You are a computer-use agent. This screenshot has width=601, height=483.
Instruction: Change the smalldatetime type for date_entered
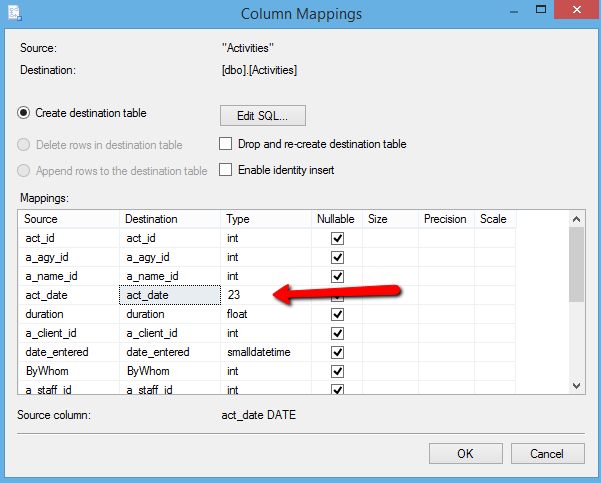[266, 352]
